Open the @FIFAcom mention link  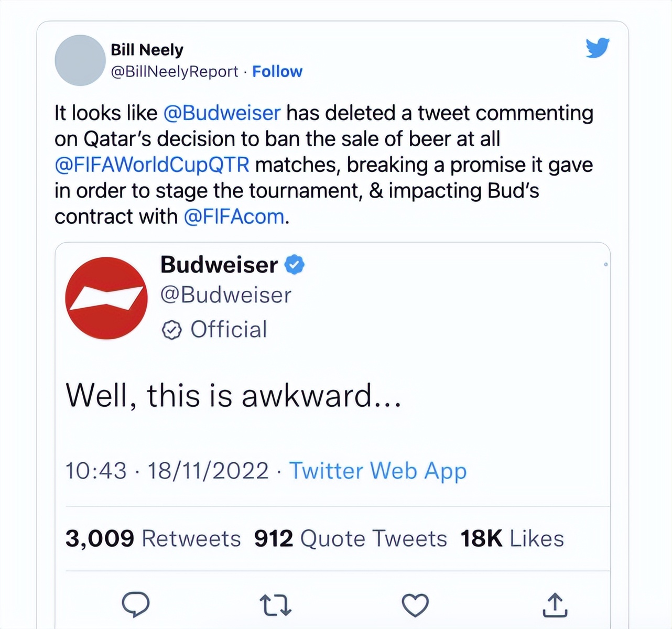pyautogui.click(x=234, y=216)
